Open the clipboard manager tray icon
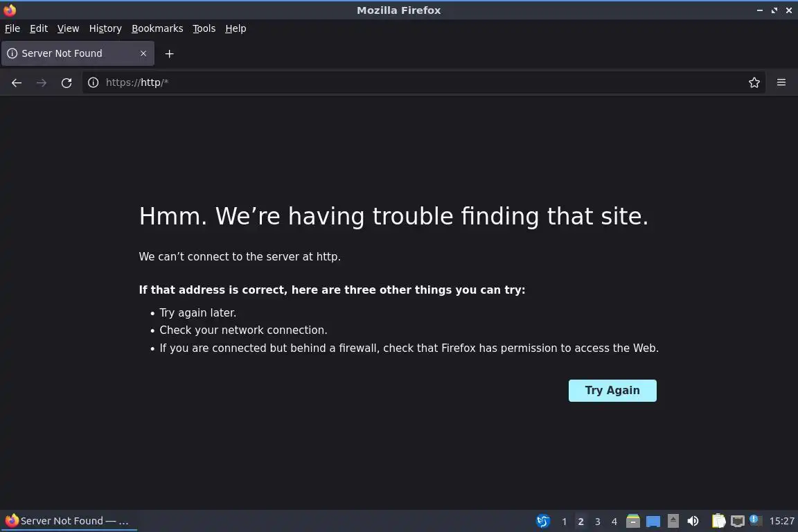This screenshot has width=798, height=532. point(718,521)
